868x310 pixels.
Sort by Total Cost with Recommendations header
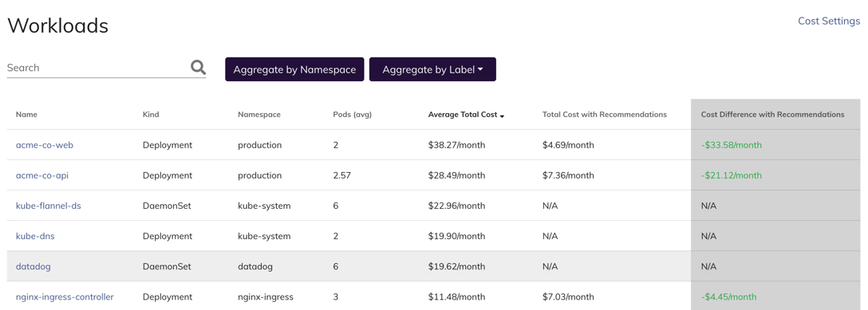point(605,115)
